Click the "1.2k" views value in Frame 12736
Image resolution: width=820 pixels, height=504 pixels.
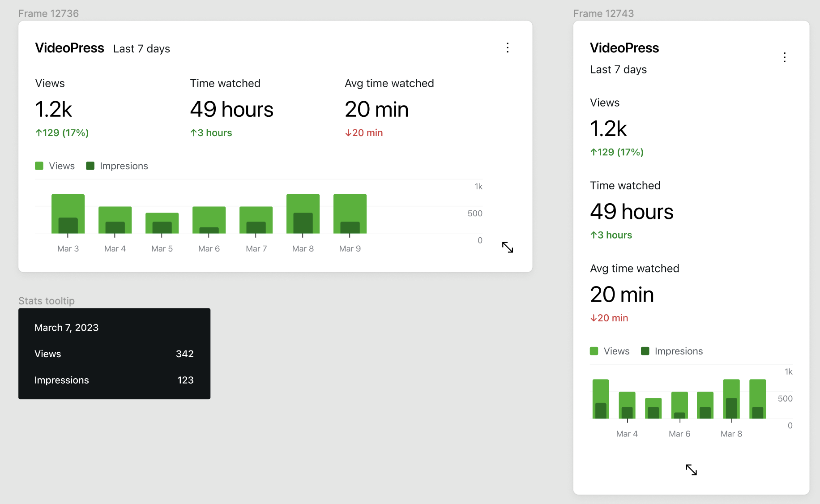[x=54, y=109]
